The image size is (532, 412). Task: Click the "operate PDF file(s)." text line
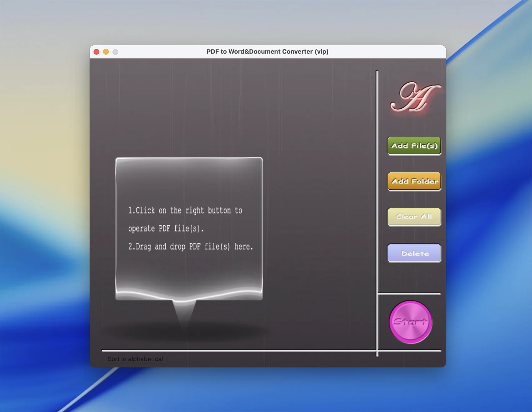click(166, 229)
